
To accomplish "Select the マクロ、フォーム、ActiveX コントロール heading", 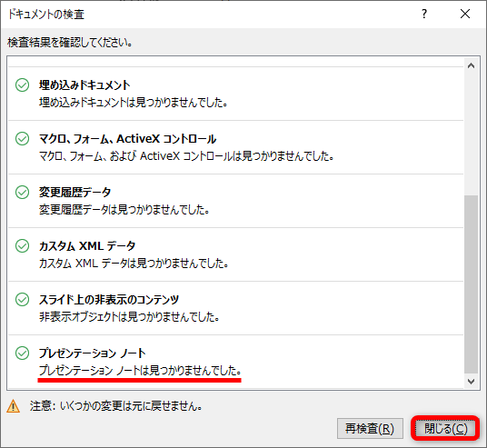I will click(x=127, y=139).
